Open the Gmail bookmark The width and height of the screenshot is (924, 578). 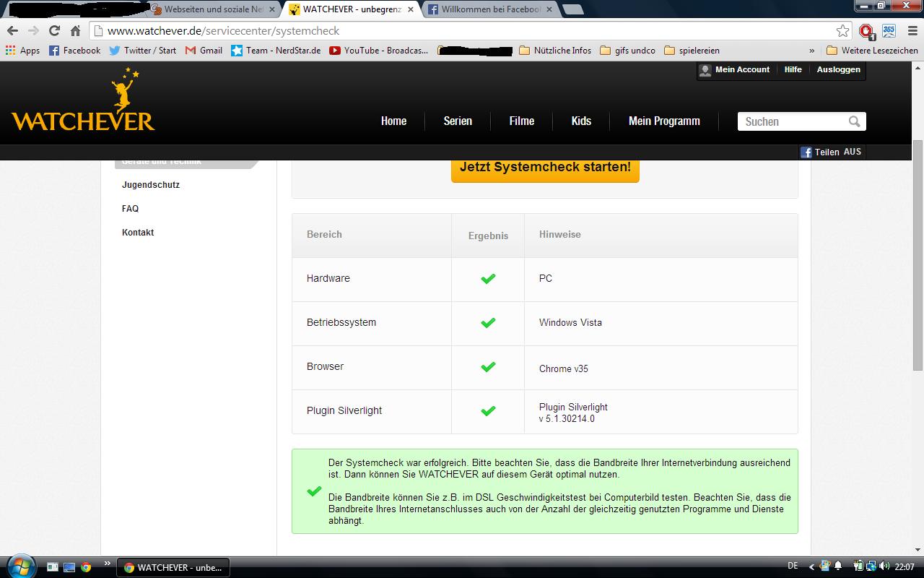click(204, 51)
